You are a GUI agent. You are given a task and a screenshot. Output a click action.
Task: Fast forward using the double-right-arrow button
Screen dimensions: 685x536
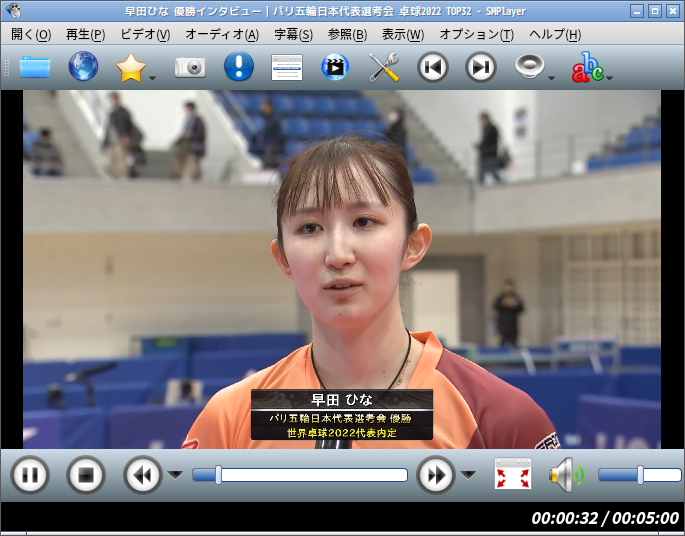[x=436, y=475]
